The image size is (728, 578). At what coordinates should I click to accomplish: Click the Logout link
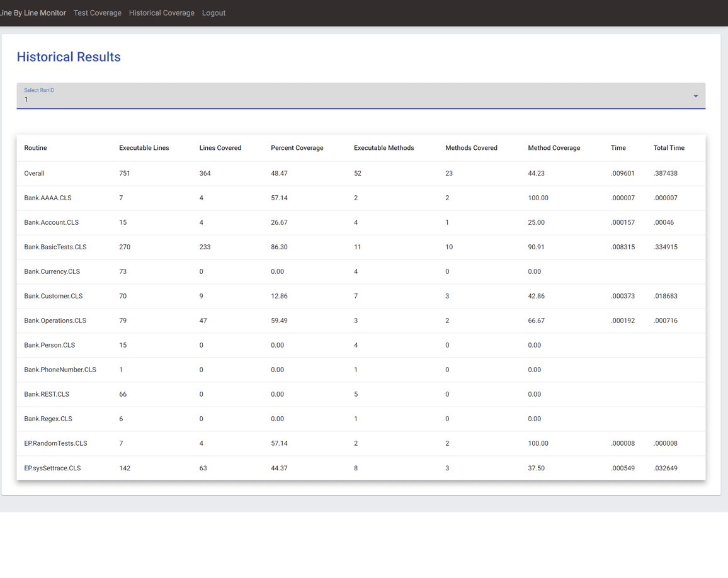[213, 13]
